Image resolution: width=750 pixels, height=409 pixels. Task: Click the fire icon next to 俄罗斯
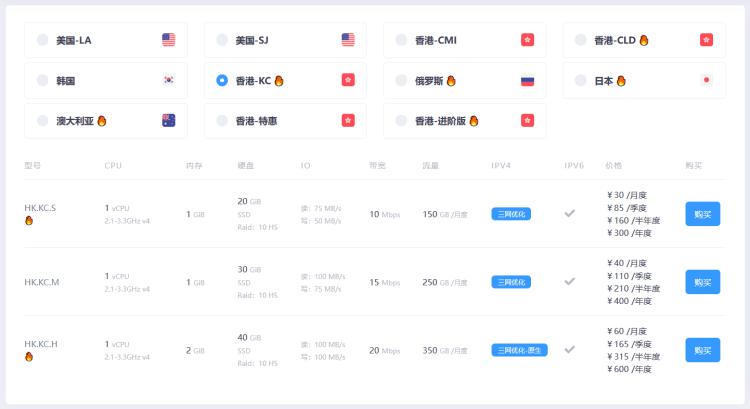451,81
